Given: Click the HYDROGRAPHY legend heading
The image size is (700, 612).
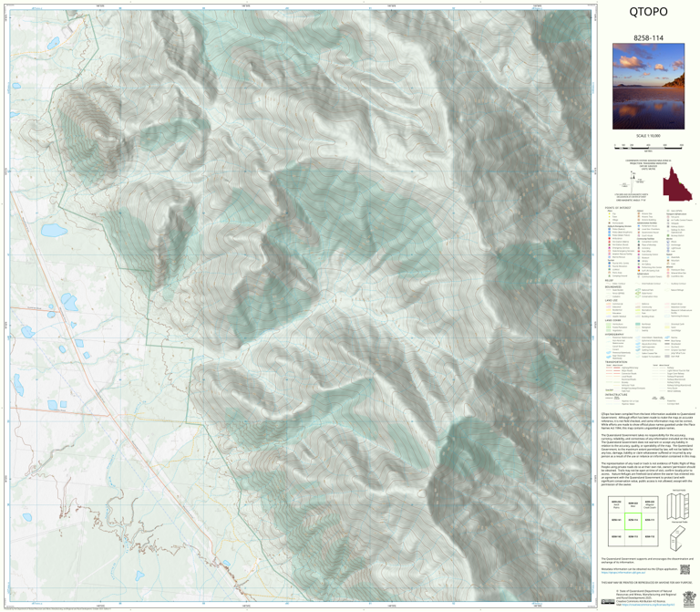Looking at the screenshot, I should pyautogui.click(x=614, y=334).
